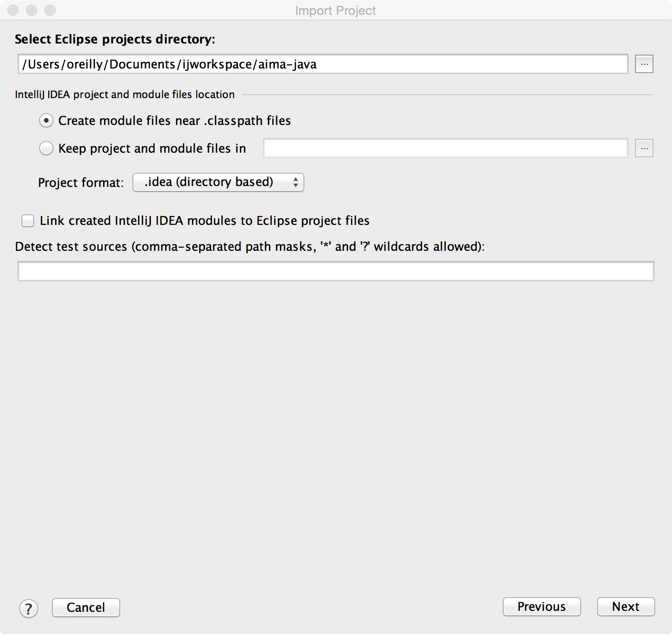This screenshot has width=672, height=634.
Task: Click the window zoom button in title bar
Action: (x=50, y=10)
